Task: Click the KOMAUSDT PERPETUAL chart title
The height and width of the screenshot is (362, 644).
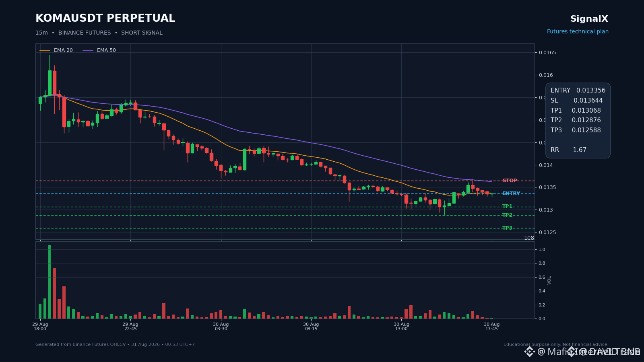Action: coord(105,19)
